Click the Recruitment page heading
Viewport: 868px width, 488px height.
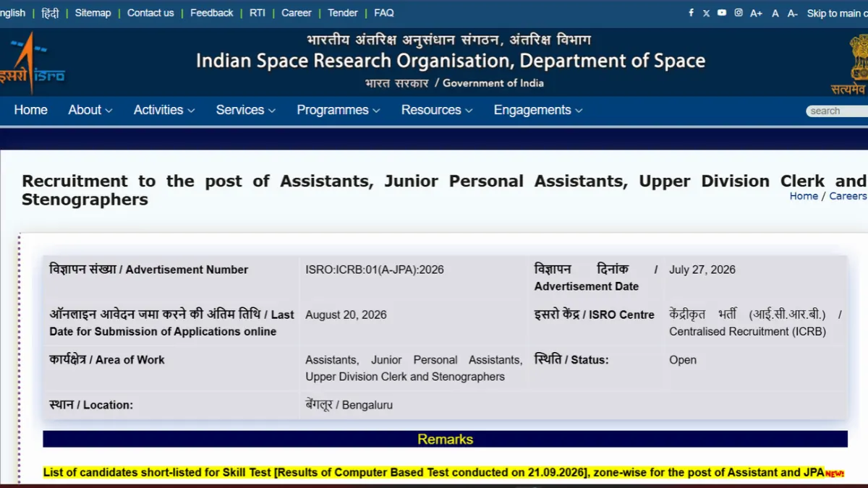coord(444,189)
